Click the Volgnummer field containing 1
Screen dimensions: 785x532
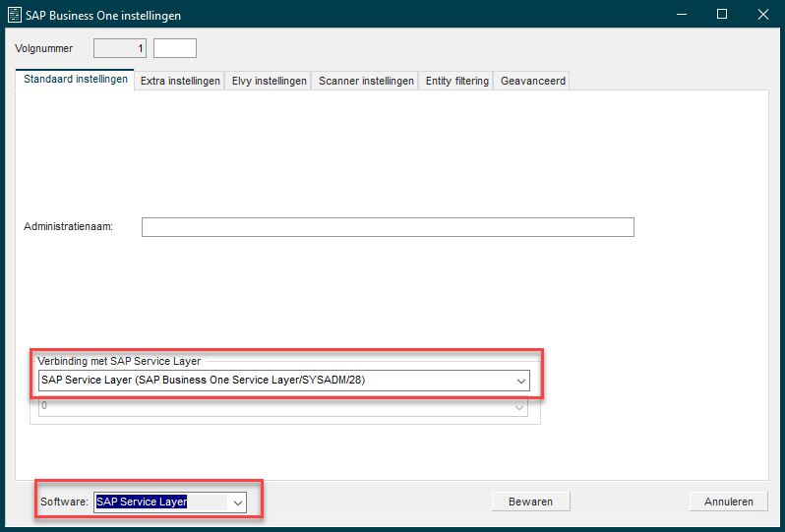[120, 48]
